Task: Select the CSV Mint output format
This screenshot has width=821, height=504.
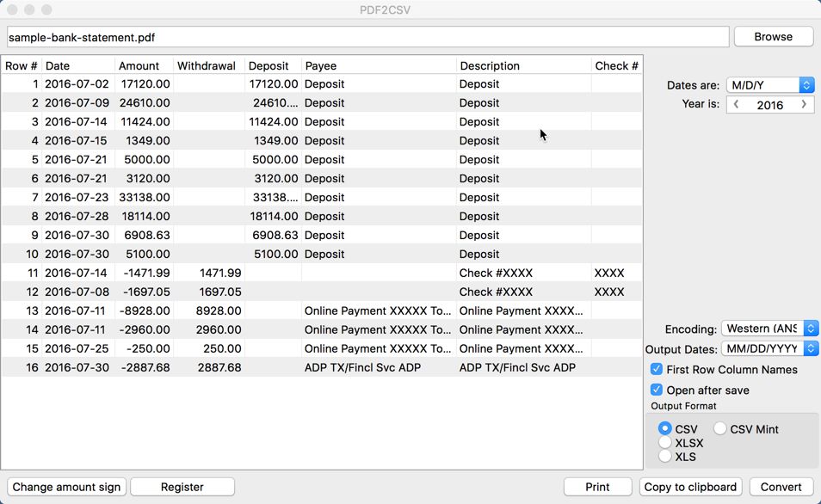Action: 720,429
